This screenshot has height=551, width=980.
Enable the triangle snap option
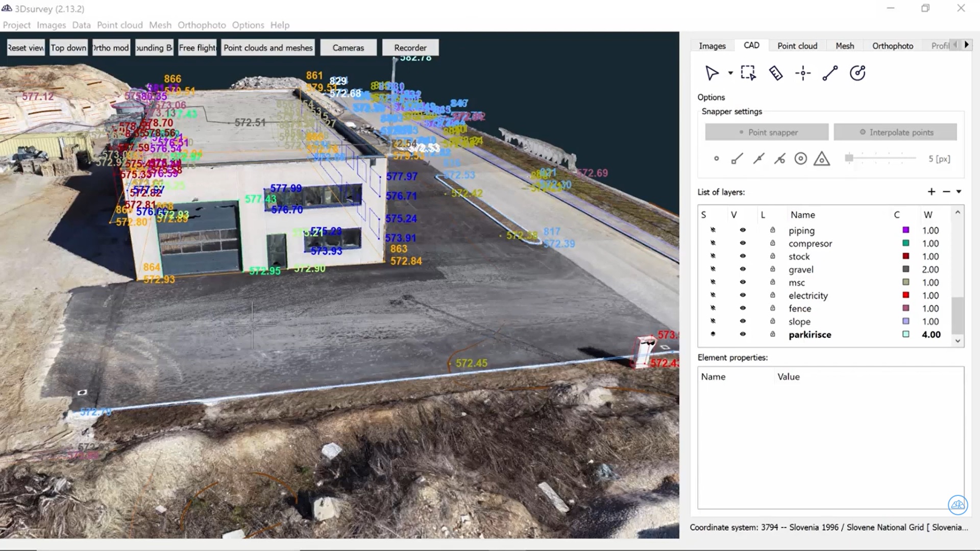[x=822, y=159]
